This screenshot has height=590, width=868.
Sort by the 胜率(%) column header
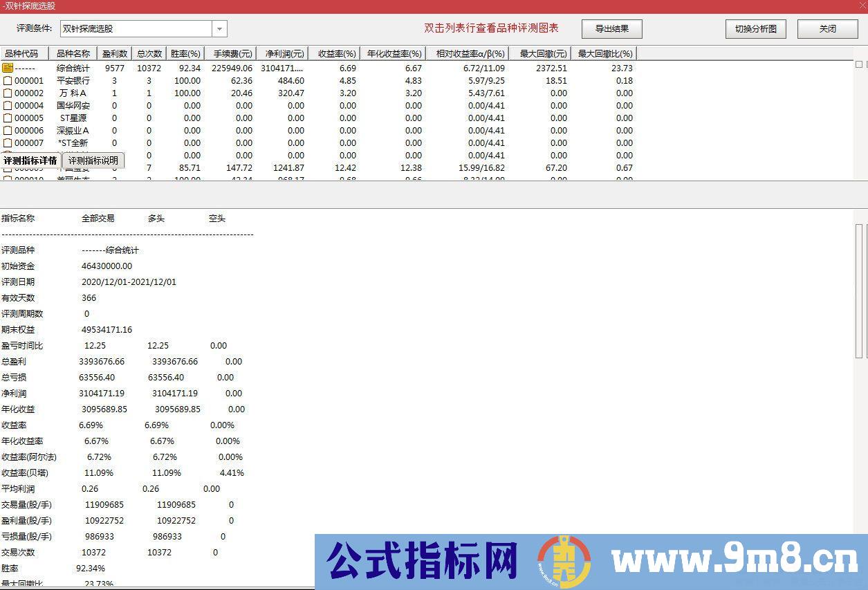[x=185, y=53]
